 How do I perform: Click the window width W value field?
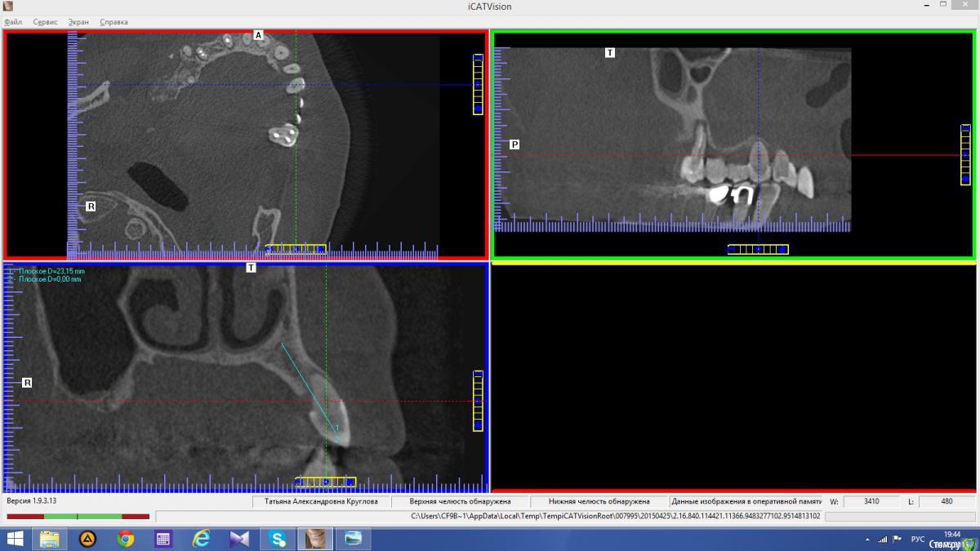pos(871,501)
